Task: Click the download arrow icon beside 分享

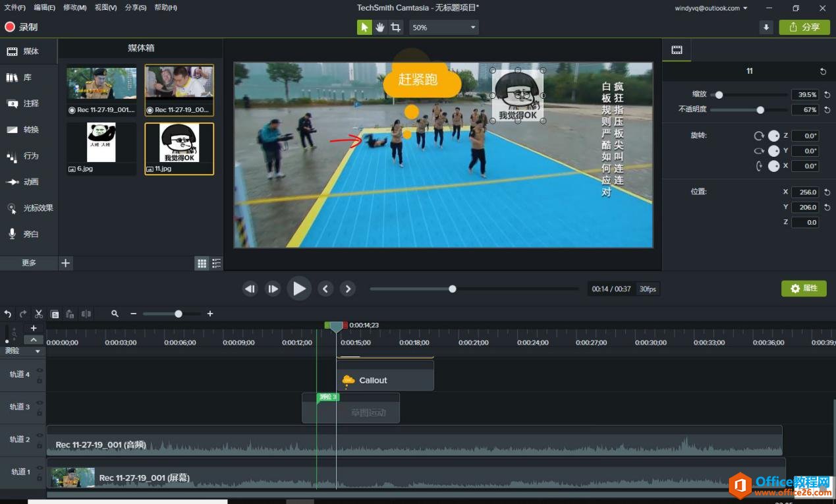Action: [x=766, y=27]
